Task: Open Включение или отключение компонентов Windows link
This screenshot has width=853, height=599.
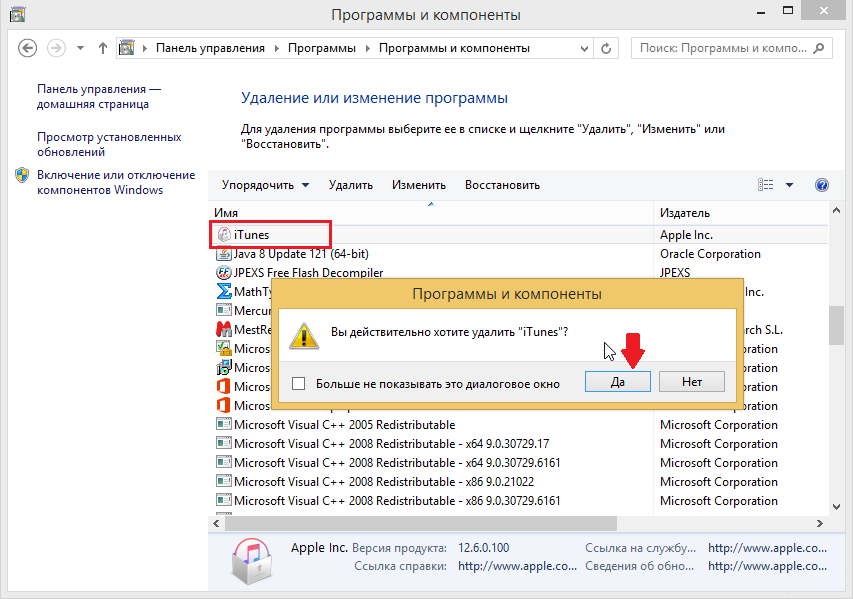Action: [x=116, y=182]
